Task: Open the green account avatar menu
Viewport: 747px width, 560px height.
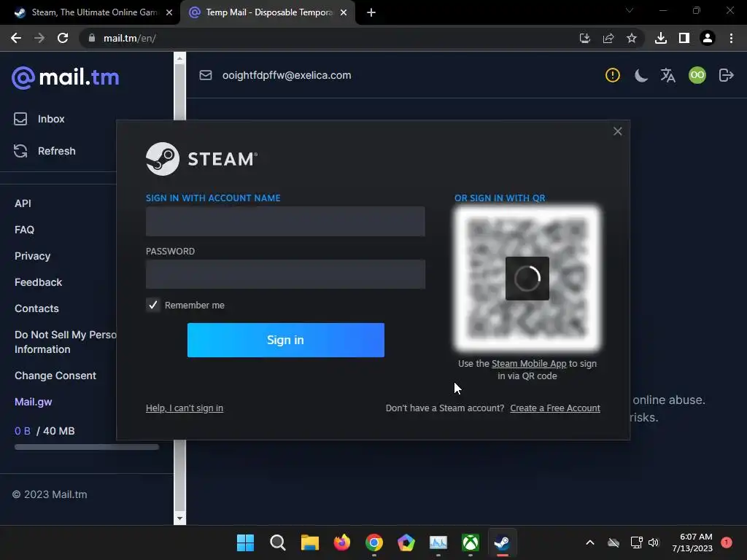Action: tap(697, 75)
